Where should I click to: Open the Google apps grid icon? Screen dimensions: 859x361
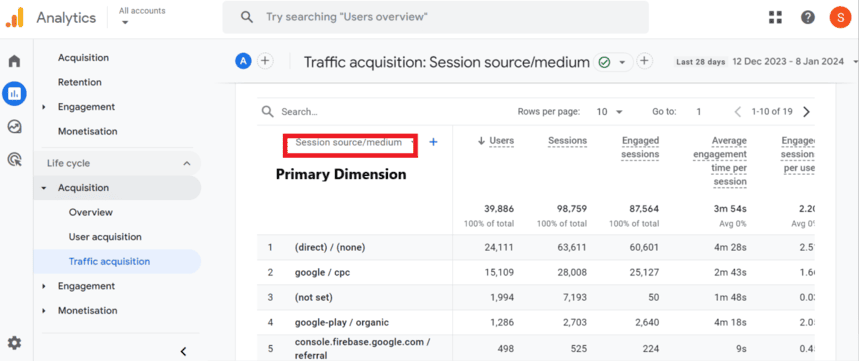[775, 17]
